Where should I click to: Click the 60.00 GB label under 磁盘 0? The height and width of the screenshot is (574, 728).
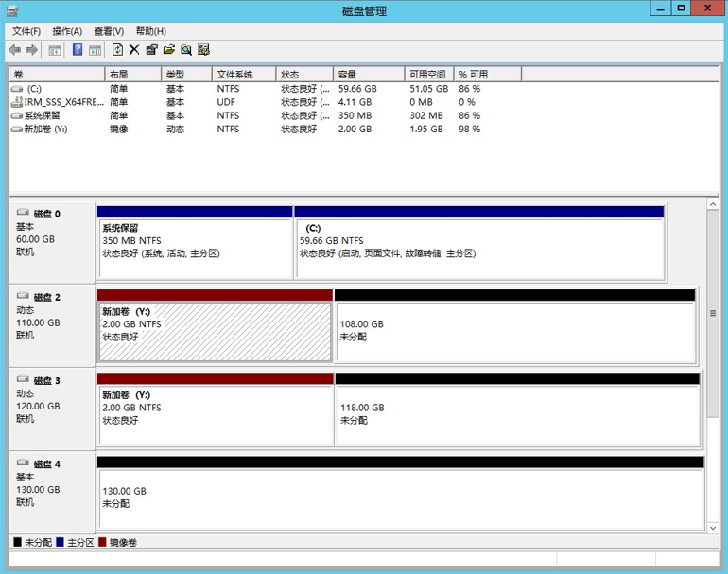point(35,239)
